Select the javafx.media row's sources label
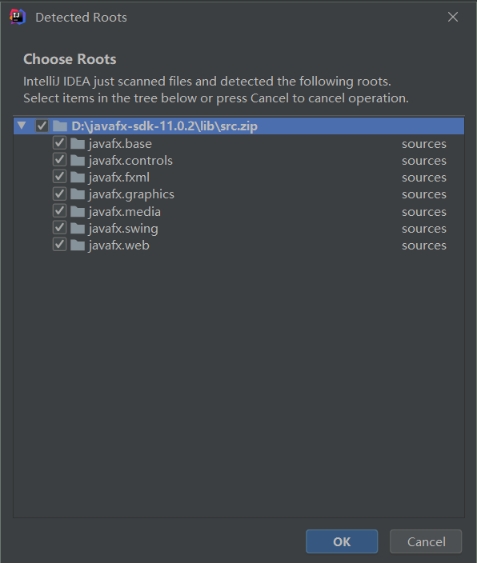The width and height of the screenshot is (477, 564). coord(424,212)
